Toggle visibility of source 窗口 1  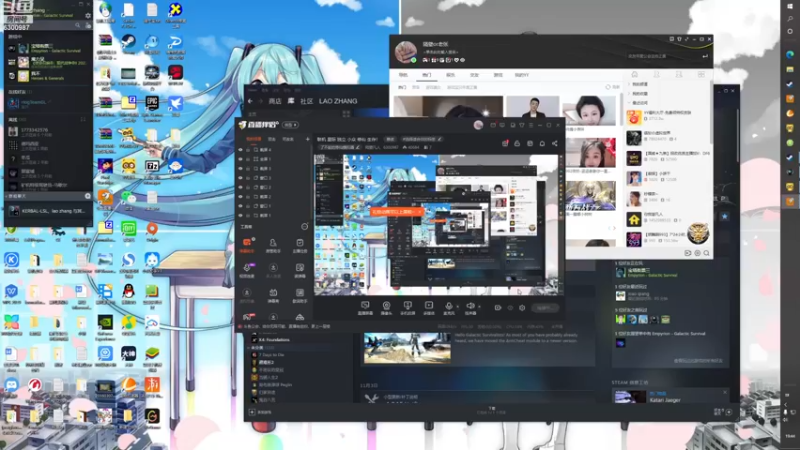click(x=240, y=206)
